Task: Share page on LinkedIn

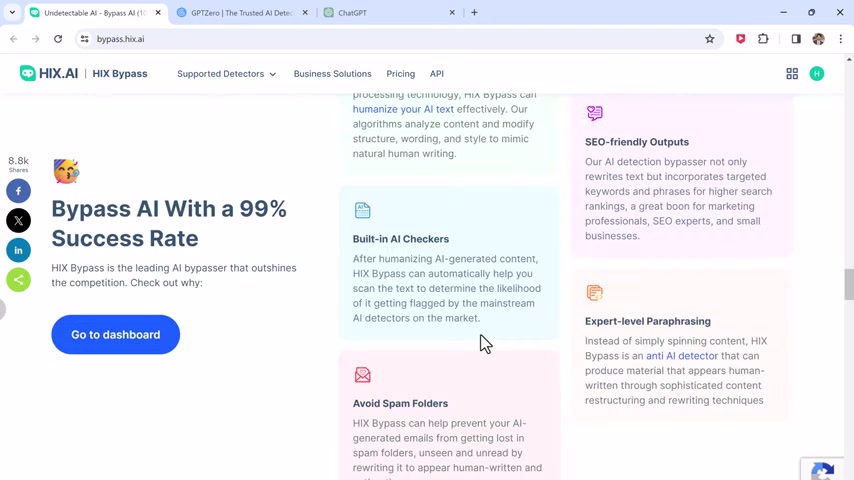Action: [19, 251]
